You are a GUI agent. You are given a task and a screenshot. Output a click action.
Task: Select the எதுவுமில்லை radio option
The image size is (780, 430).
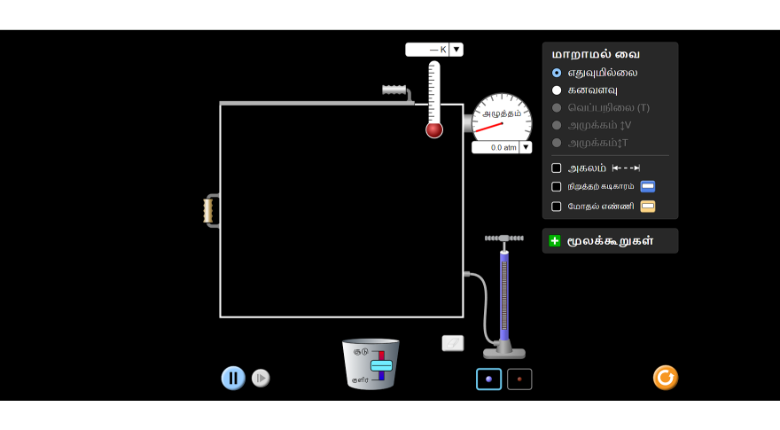(557, 73)
